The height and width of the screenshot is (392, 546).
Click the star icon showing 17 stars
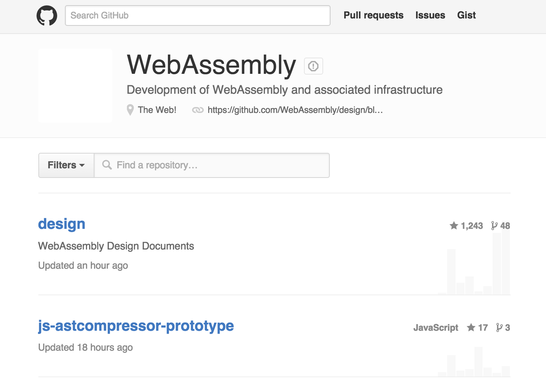pyautogui.click(x=471, y=327)
